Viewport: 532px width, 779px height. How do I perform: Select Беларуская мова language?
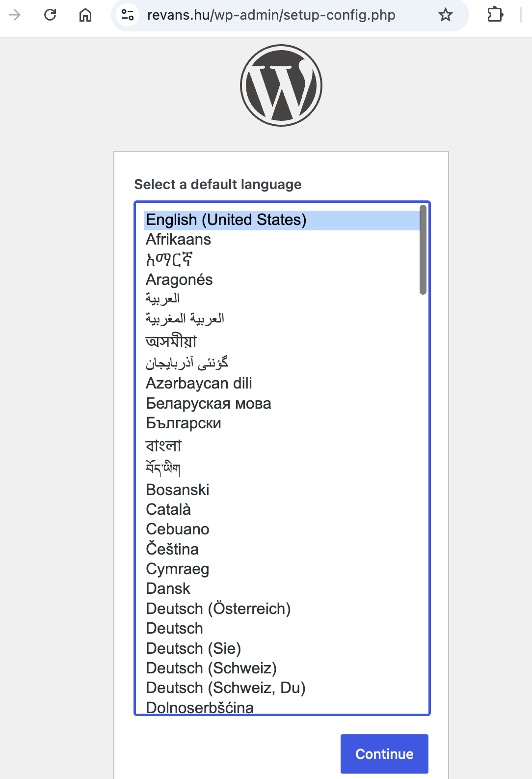[282, 403]
